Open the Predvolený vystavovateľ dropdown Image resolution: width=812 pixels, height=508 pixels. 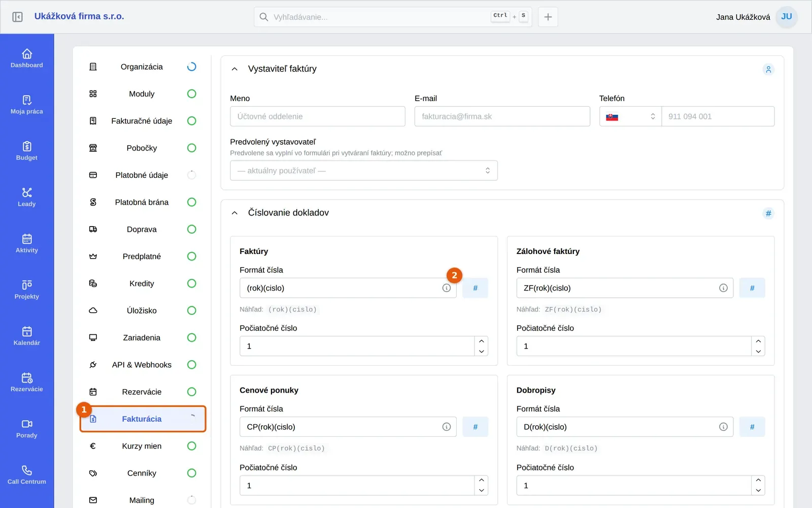click(x=364, y=171)
